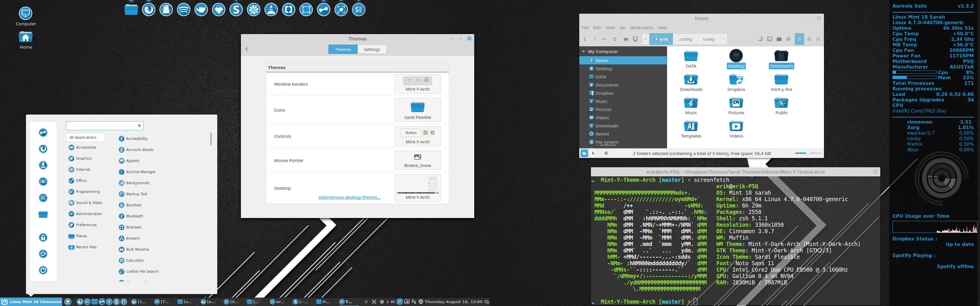Open the Computer desktop icon
Image resolution: width=980 pixels, height=306 pixels.
click(x=25, y=17)
